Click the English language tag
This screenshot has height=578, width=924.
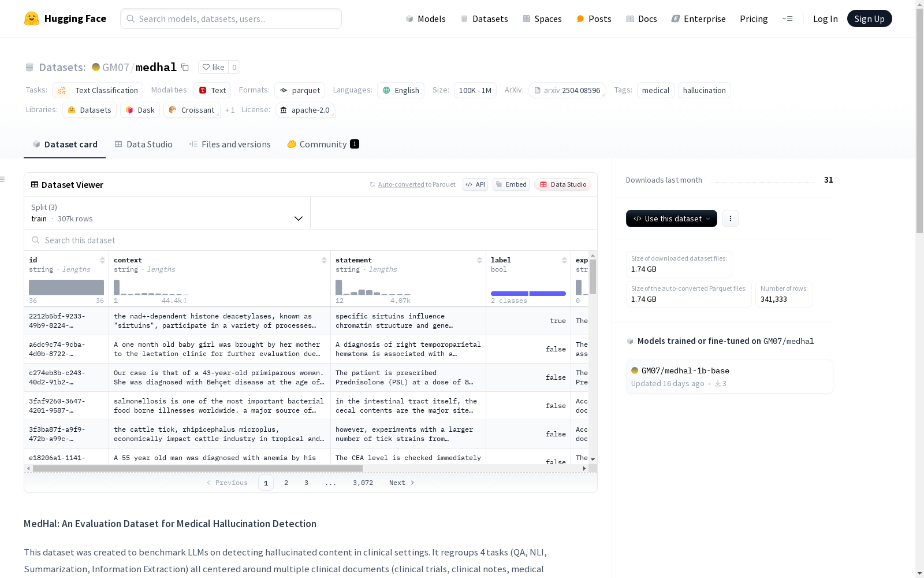(401, 90)
